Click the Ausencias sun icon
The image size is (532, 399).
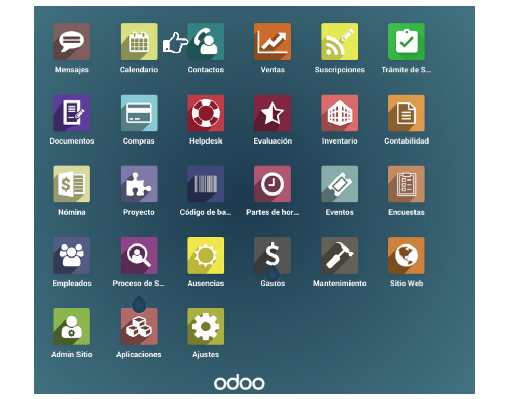point(205,255)
